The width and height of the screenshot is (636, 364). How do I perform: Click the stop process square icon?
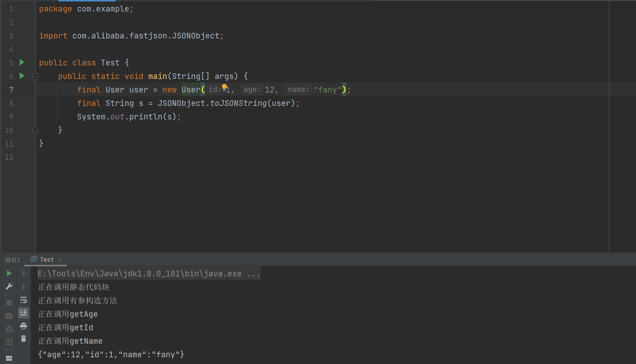point(9,303)
